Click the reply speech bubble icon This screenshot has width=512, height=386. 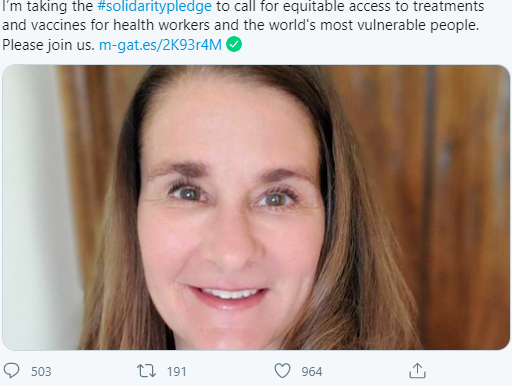(11, 371)
